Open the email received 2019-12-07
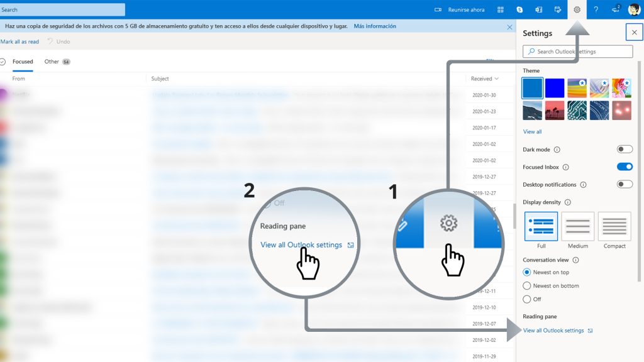This screenshot has width=644, height=362. coord(257,324)
